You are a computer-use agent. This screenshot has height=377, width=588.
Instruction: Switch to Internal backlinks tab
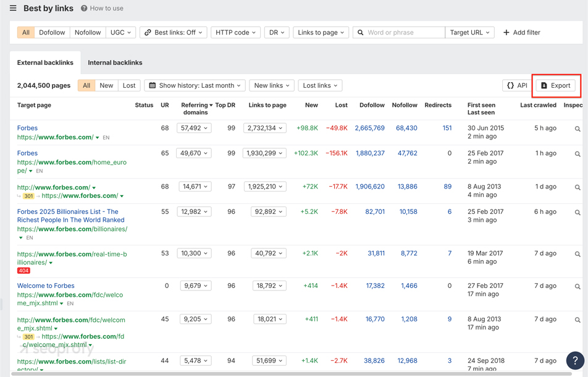(x=115, y=62)
